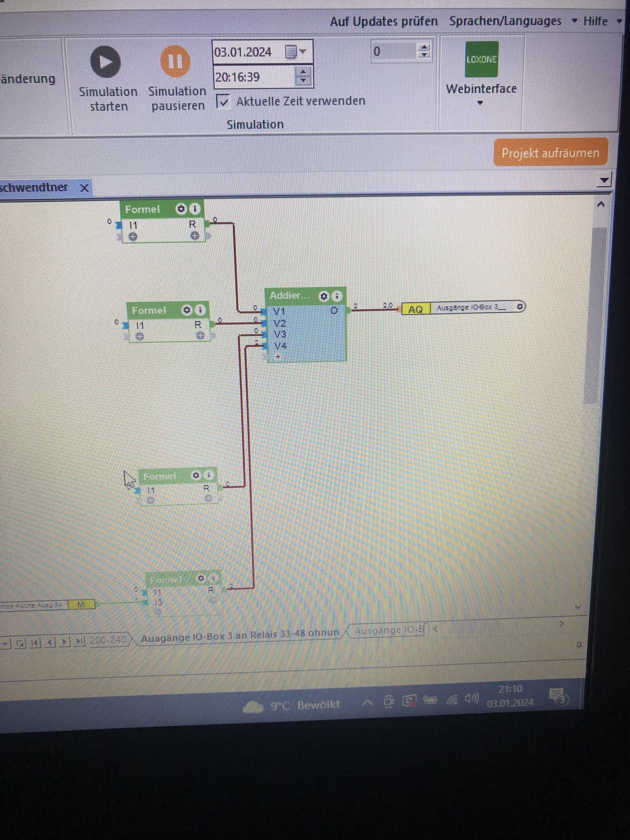
Task: Toggle Aktuelle Zeit verwenden checkbox
Action: (223, 102)
